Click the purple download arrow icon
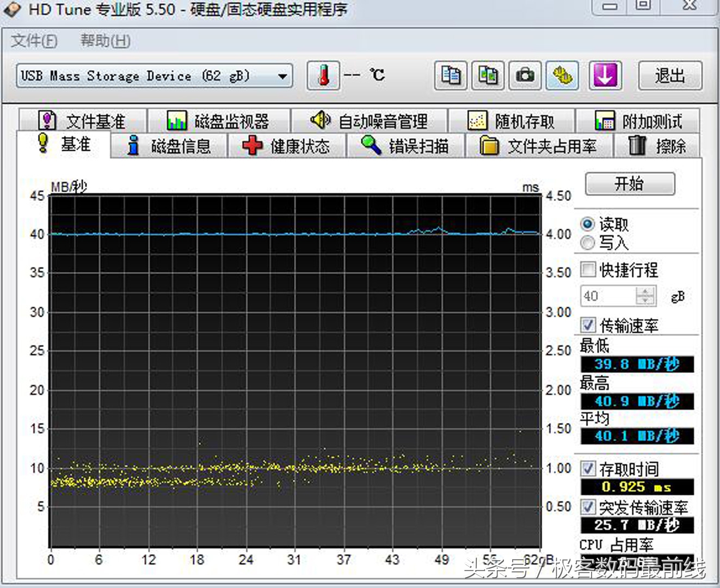Image resolution: width=720 pixels, height=588 pixels. click(605, 76)
